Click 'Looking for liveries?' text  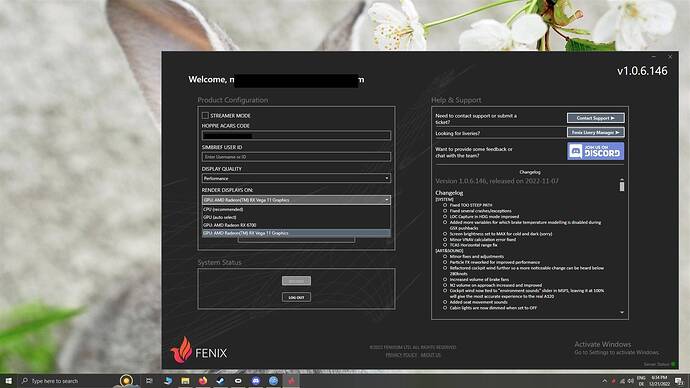[457, 133]
